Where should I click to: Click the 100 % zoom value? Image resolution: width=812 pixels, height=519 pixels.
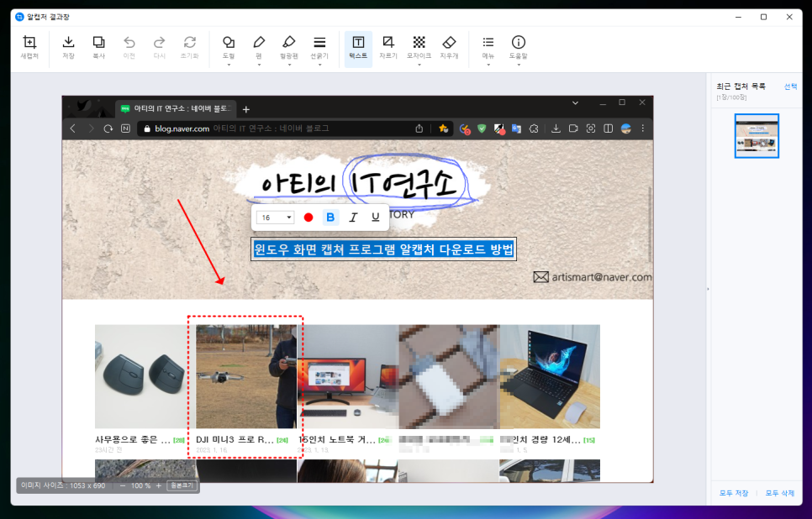point(140,486)
